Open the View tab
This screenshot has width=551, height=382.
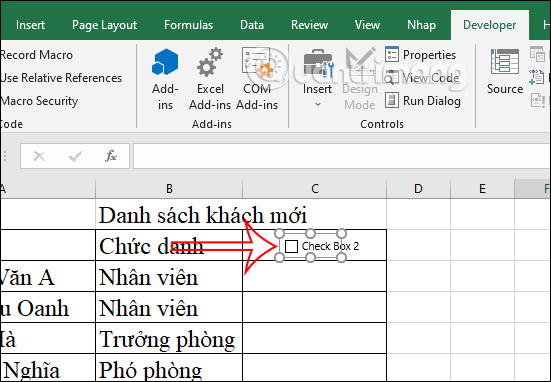click(x=367, y=25)
